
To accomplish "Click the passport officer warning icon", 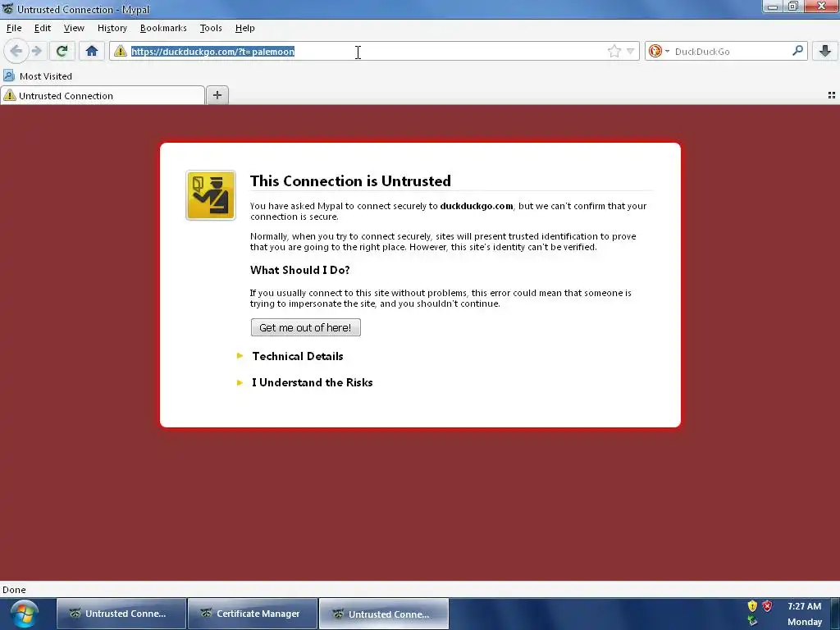I will (211, 195).
